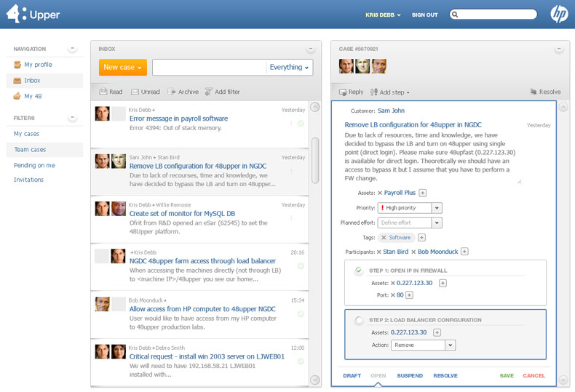Click Reply in the case toolbar
Screen dimensions: 575x392
[351, 92]
